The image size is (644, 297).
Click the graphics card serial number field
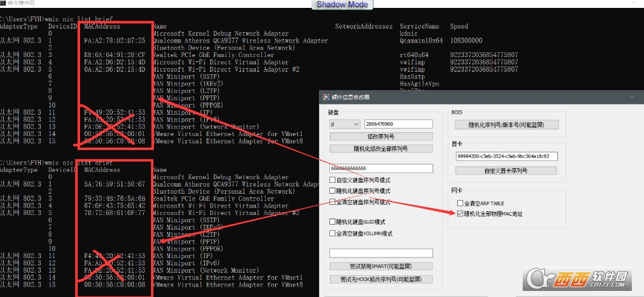coord(506,156)
